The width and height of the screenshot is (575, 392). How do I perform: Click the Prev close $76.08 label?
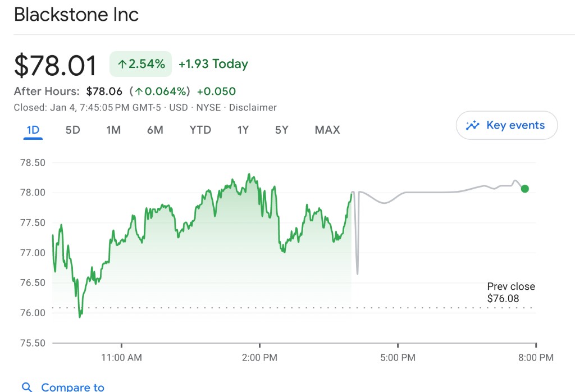click(510, 293)
